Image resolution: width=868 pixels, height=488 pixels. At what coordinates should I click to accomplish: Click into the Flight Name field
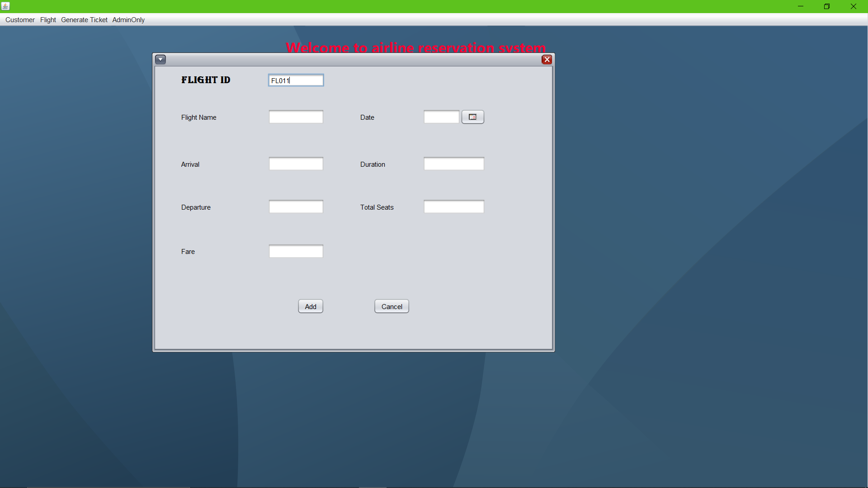coord(296,117)
